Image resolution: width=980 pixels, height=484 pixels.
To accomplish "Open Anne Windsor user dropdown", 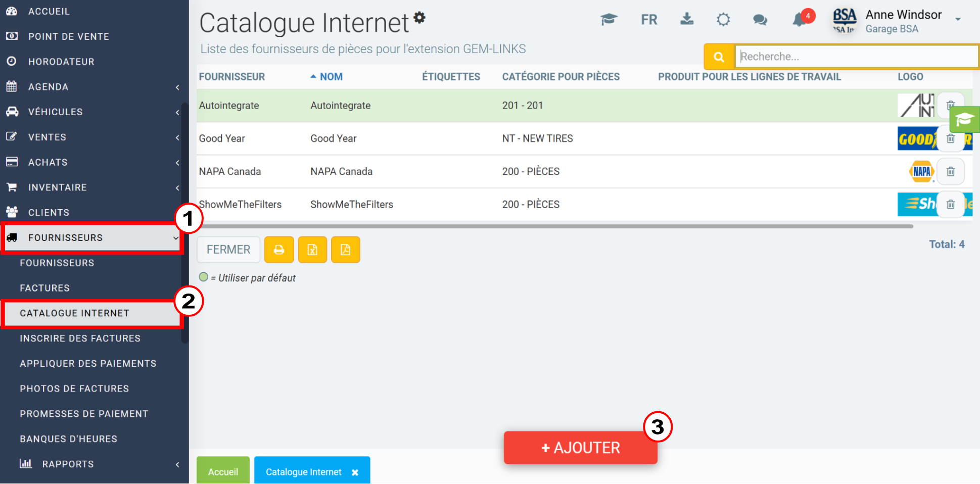I will click(x=958, y=19).
